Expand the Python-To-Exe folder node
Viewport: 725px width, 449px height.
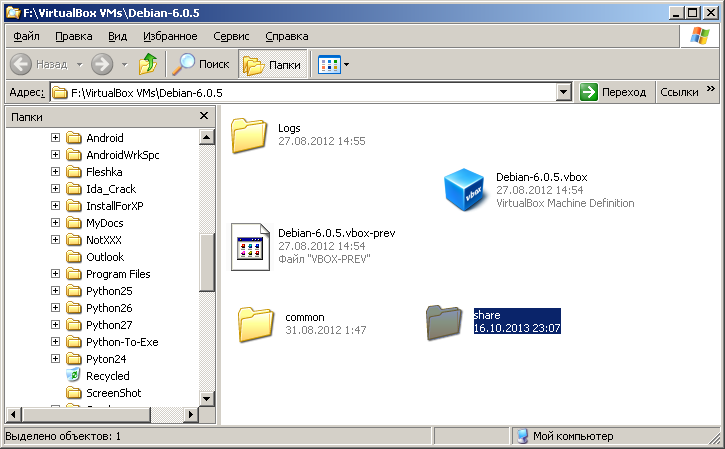(x=55, y=342)
